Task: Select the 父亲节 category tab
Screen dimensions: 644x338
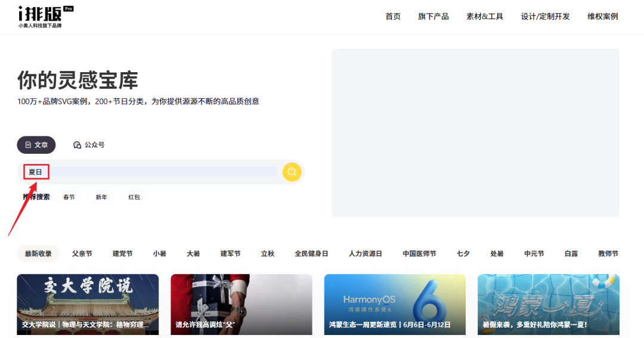Action: pos(82,254)
